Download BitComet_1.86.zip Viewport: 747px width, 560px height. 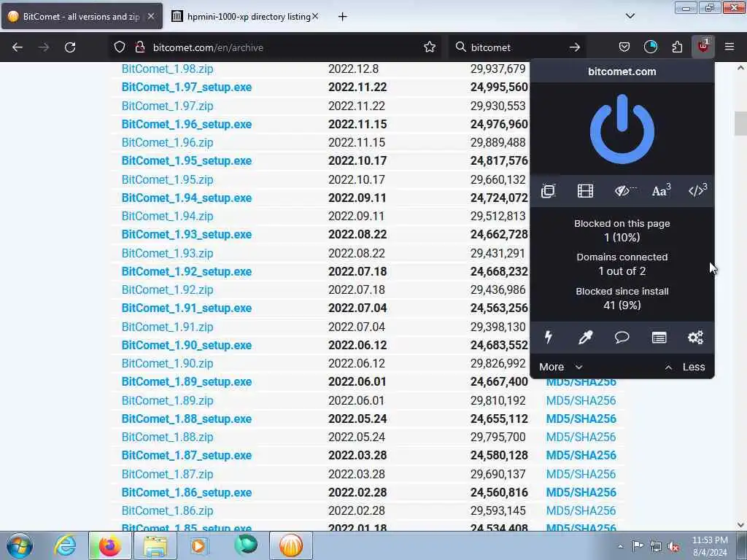click(x=167, y=510)
